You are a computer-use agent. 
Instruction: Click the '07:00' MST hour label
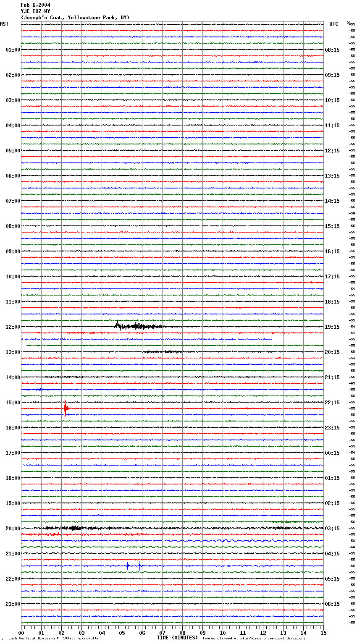click(x=13, y=201)
